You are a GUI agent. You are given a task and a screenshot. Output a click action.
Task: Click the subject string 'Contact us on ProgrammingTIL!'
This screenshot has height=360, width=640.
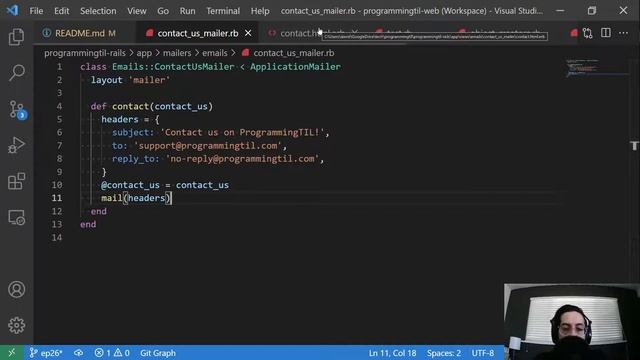pos(242,132)
